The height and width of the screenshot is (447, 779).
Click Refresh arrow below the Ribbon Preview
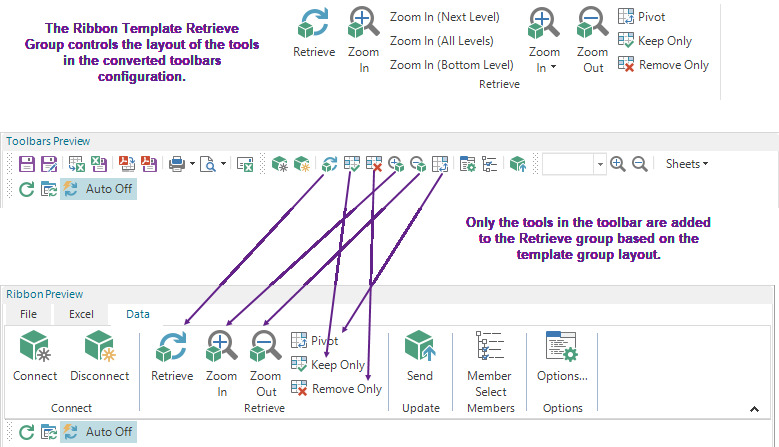pyautogui.click(x=26, y=432)
